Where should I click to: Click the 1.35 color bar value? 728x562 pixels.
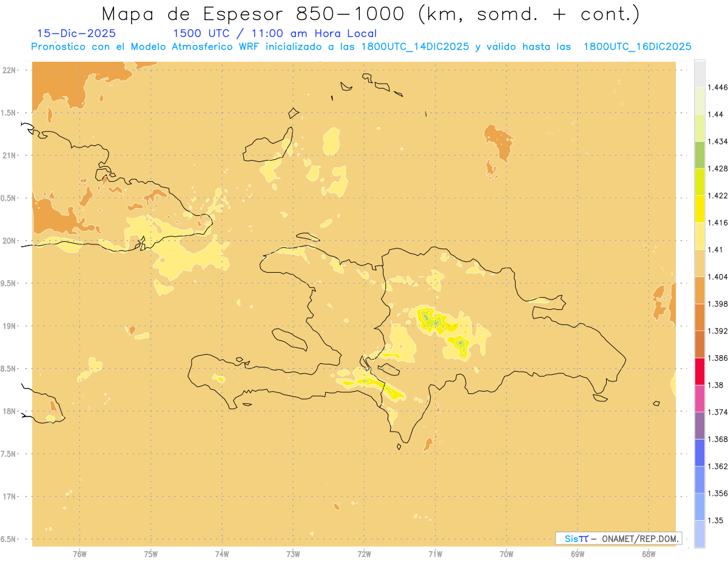(716, 520)
